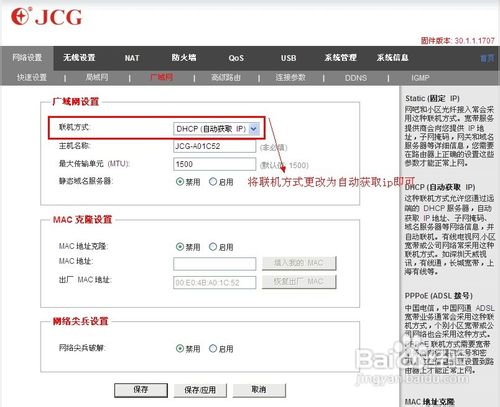Open the 系统信息 tab
The height and width of the screenshot is (407, 500).
pos(393,58)
